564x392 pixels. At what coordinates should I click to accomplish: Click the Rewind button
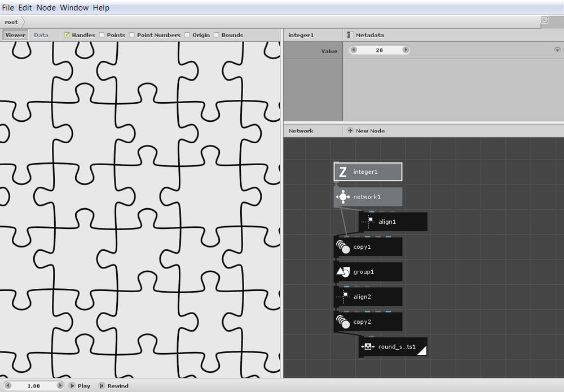pyautogui.click(x=114, y=386)
